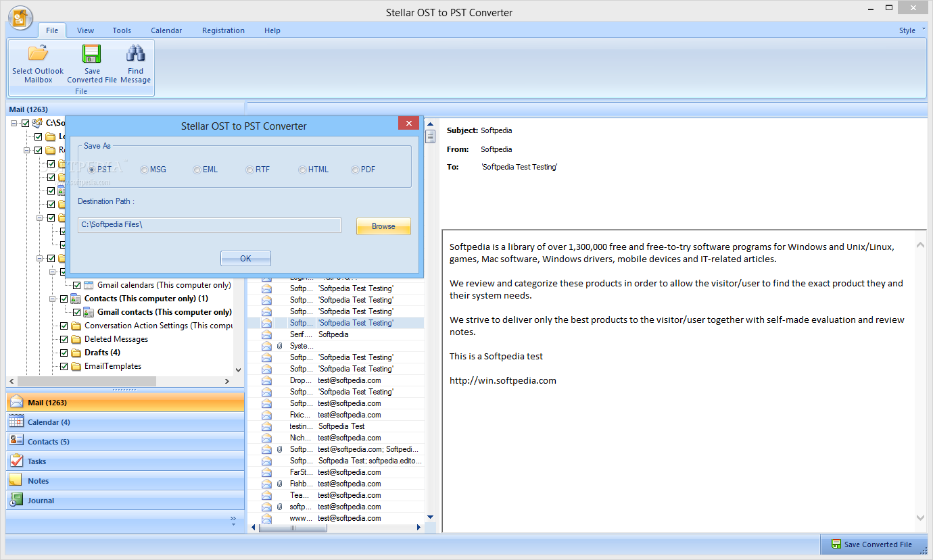Switch to the Contacts (5) pane
This screenshot has width=933, height=560.
(x=125, y=441)
